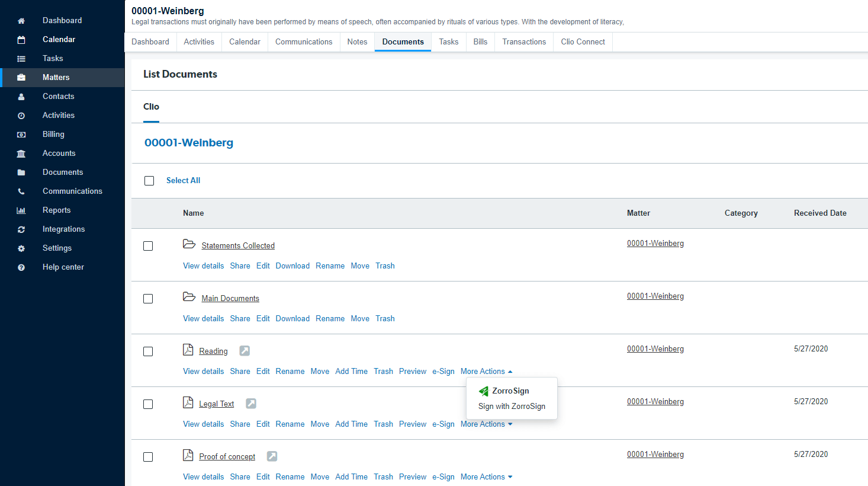Click Trash for Statements Collected
This screenshot has height=486, width=868.
tap(385, 266)
